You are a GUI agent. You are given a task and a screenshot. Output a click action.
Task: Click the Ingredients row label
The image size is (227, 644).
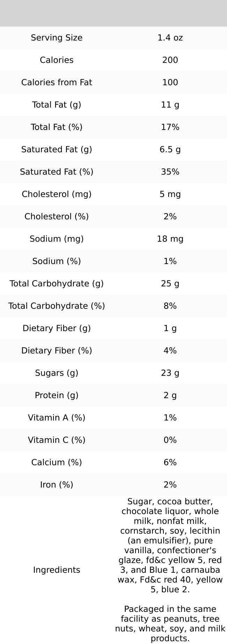click(x=57, y=570)
